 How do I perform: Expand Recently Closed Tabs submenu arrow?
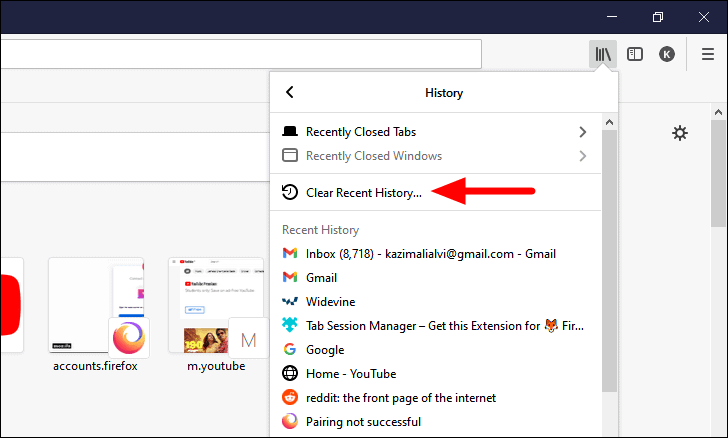point(583,132)
